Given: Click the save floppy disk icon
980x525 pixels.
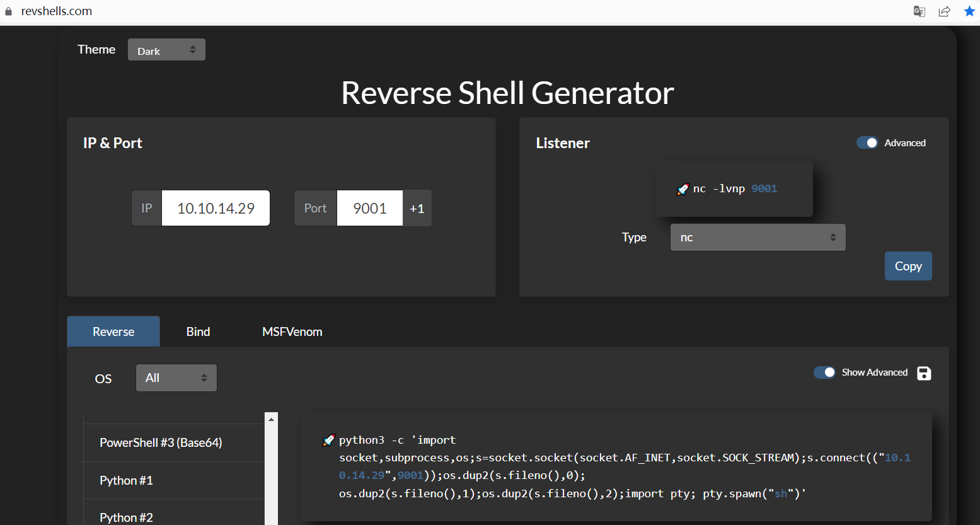Looking at the screenshot, I should 924,373.
